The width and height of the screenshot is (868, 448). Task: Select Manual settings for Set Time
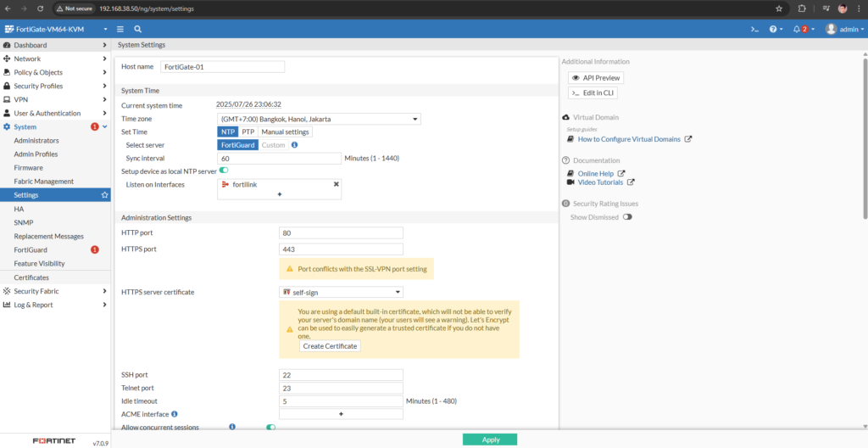click(286, 132)
